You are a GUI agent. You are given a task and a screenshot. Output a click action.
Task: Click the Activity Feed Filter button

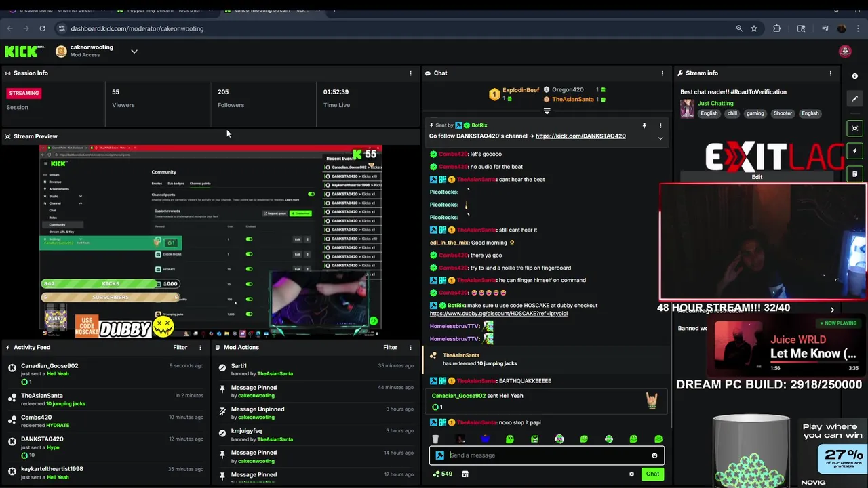pyautogui.click(x=180, y=348)
